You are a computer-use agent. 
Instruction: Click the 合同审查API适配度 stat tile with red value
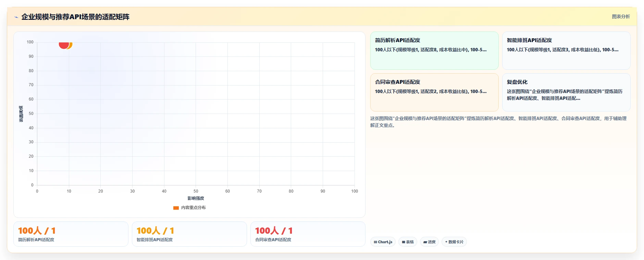point(308,234)
